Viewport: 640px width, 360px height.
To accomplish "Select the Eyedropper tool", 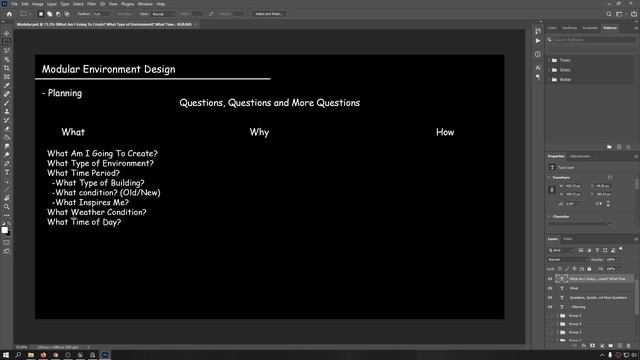I will pyautogui.click(x=7, y=85).
